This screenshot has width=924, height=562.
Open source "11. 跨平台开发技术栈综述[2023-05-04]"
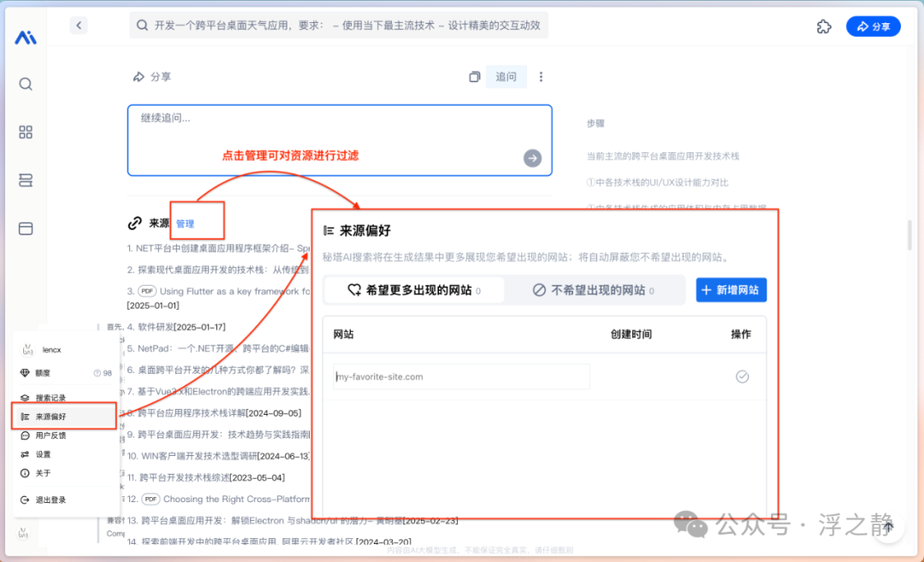(x=206, y=478)
